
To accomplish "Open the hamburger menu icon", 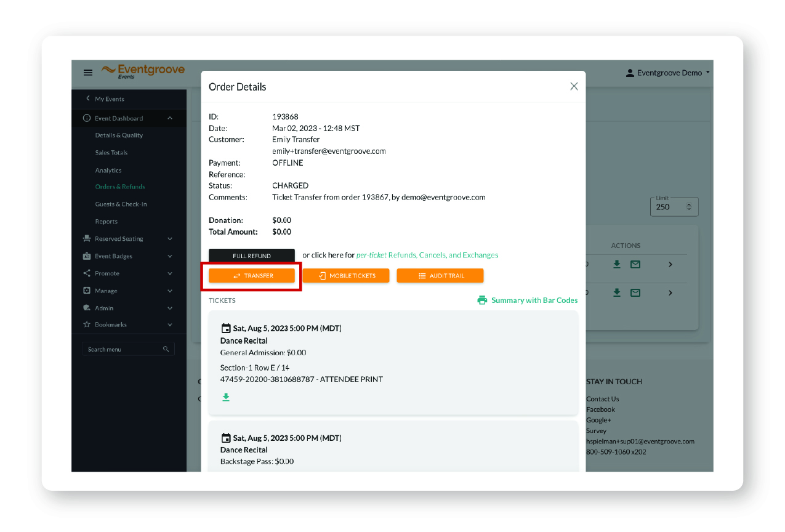I will [88, 73].
